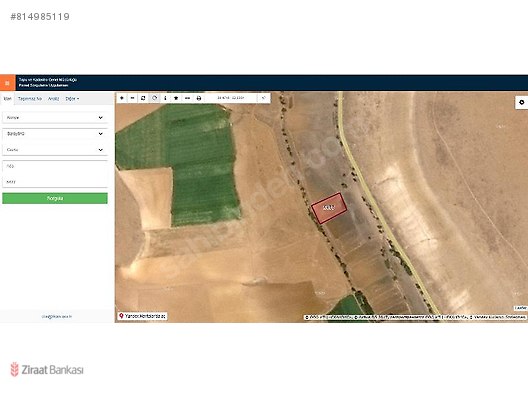Open the orange hamburger menu
The height and width of the screenshot is (396, 528).
coord(7,83)
